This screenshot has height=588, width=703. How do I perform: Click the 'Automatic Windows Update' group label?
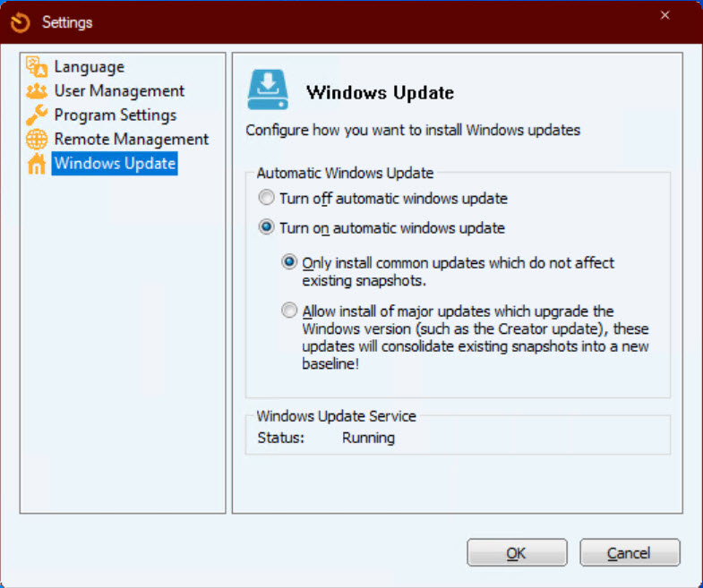[x=345, y=173]
